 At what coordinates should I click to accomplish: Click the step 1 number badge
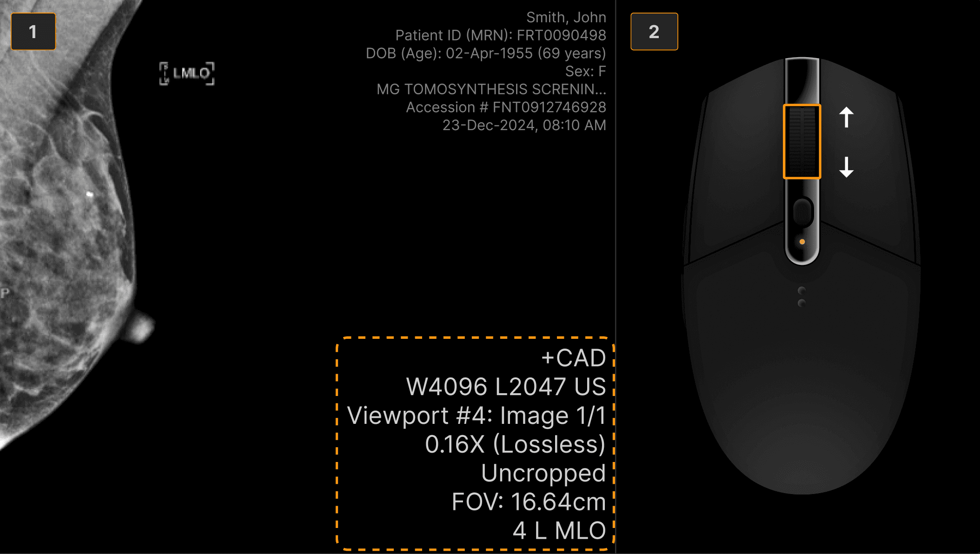(x=33, y=32)
